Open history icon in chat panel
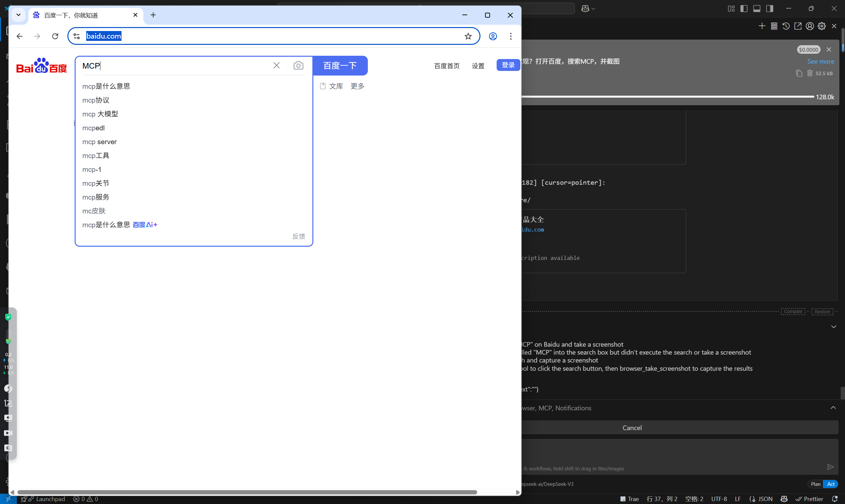The height and width of the screenshot is (504, 845). [786, 26]
